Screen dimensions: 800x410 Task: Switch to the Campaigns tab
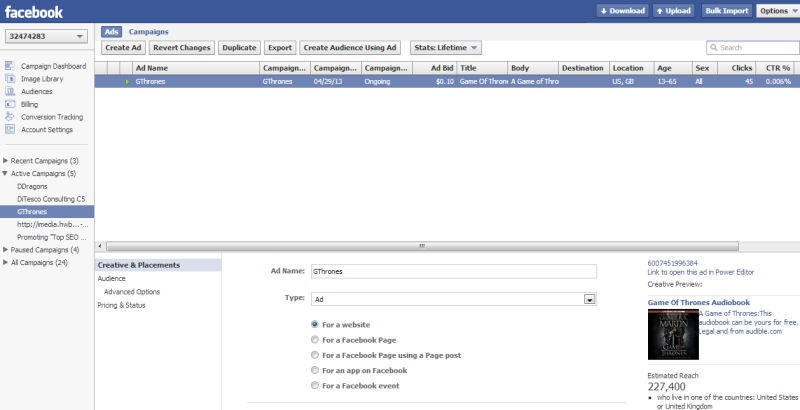(x=148, y=32)
